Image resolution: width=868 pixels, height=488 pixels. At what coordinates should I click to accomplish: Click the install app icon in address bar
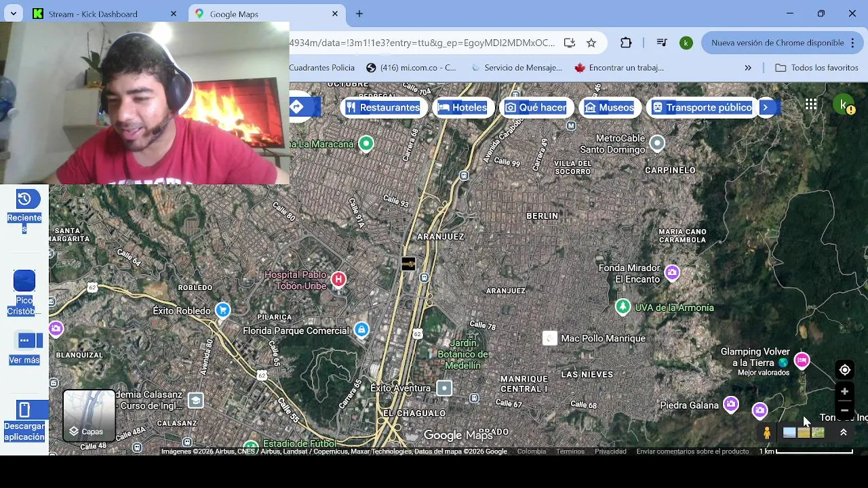tap(570, 43)
